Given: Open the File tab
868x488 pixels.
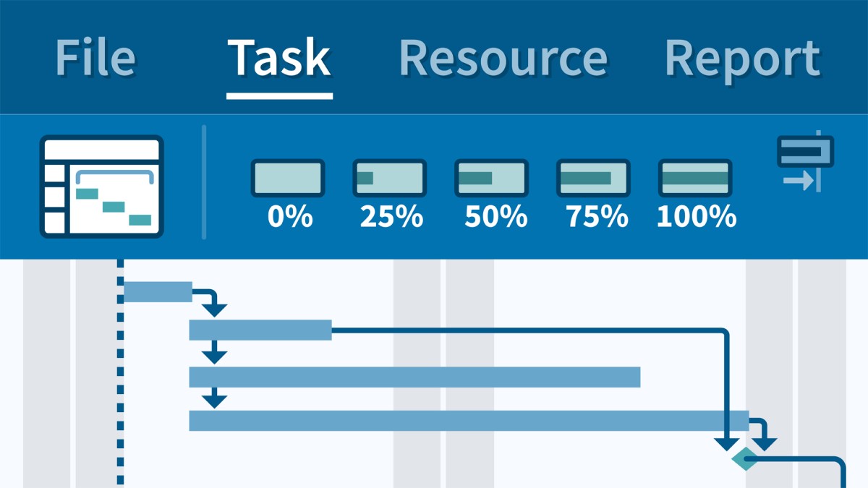Looking at the screenshot, I should click(x=95, y=59).
